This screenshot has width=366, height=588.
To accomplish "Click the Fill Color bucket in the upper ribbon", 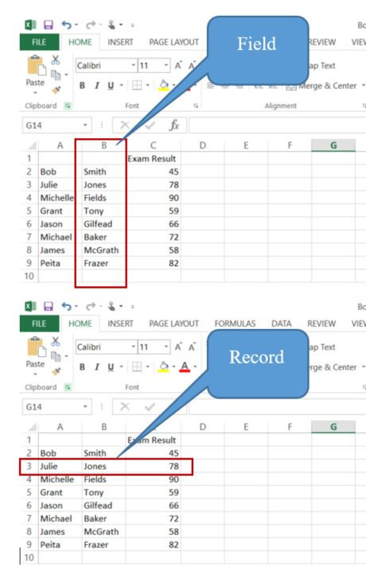I will coord(164,86).
